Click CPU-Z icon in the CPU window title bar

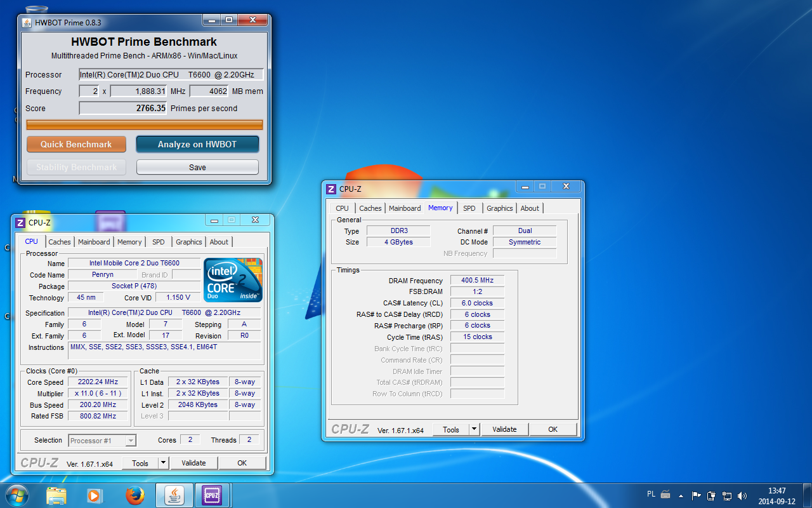(20, 222)
